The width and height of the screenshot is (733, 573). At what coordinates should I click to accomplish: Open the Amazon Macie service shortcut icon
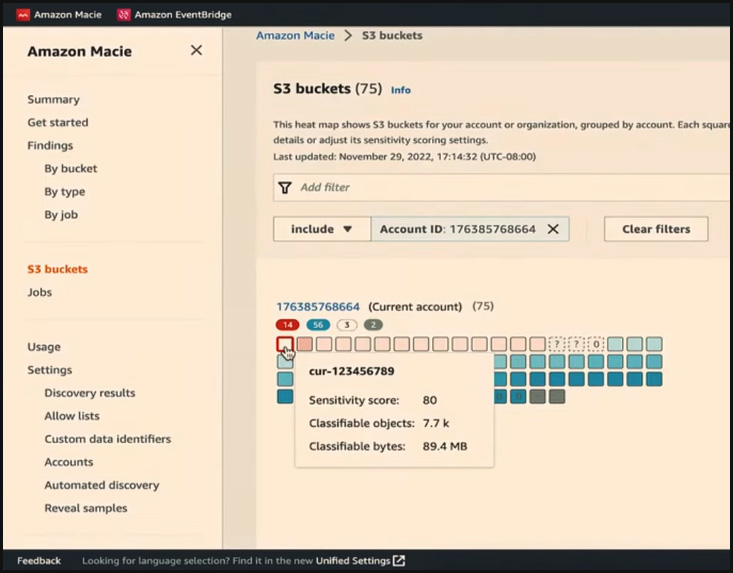[x=23, y=14]
